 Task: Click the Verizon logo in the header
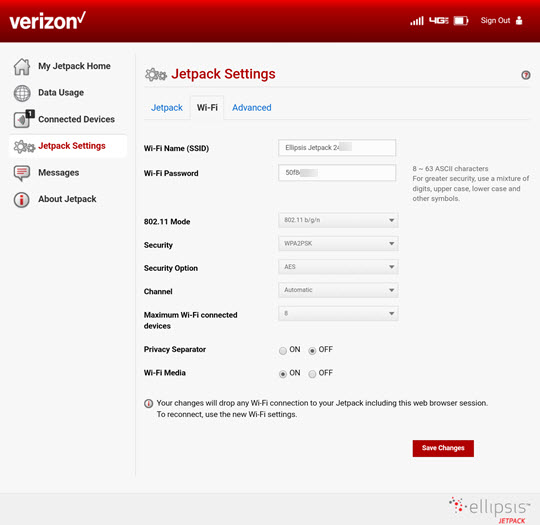[48, 21]
